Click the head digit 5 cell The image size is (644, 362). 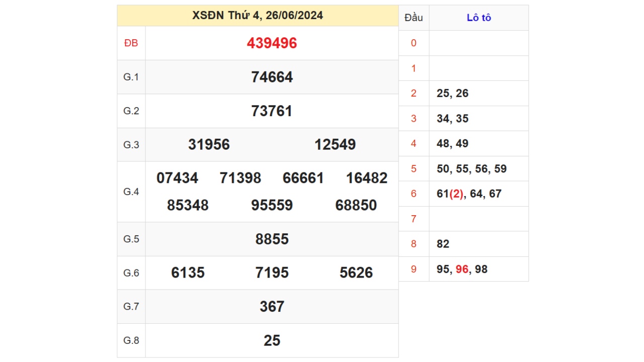click(414, 168)
